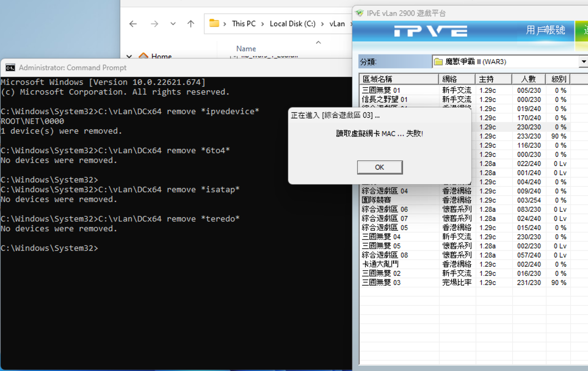The height and width of the screenshot is (371, 588).
Task: Select the 團隊競賽 room row
Action: 376,200
